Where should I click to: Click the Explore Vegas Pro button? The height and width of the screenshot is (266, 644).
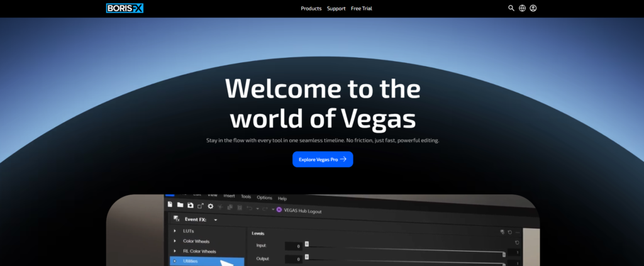pyautogui.click(x=323, y=160)
